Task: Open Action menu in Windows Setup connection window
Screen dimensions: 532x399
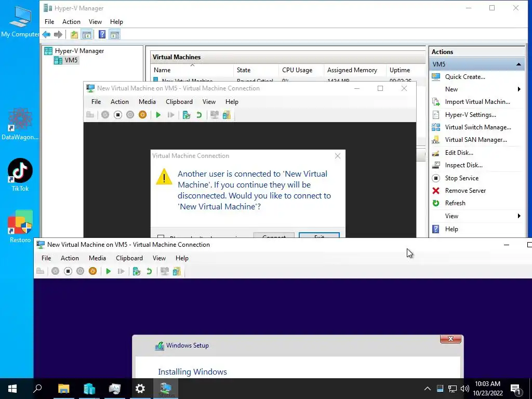Action: coord(70,258)
